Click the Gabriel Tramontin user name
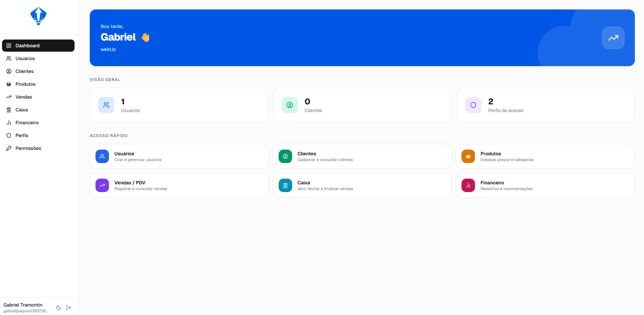Viewport: 644px width, 315px height. point(23,305)
